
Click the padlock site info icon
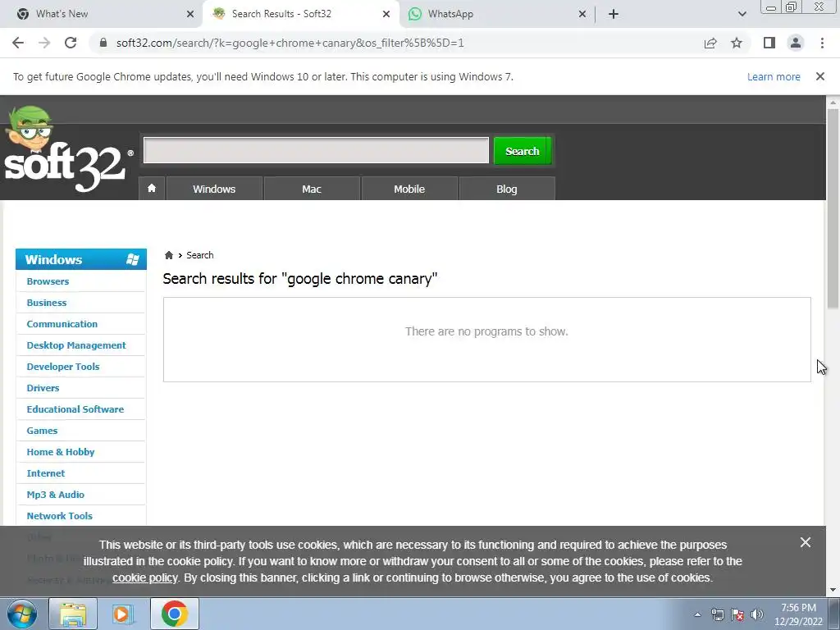[103, 43]
